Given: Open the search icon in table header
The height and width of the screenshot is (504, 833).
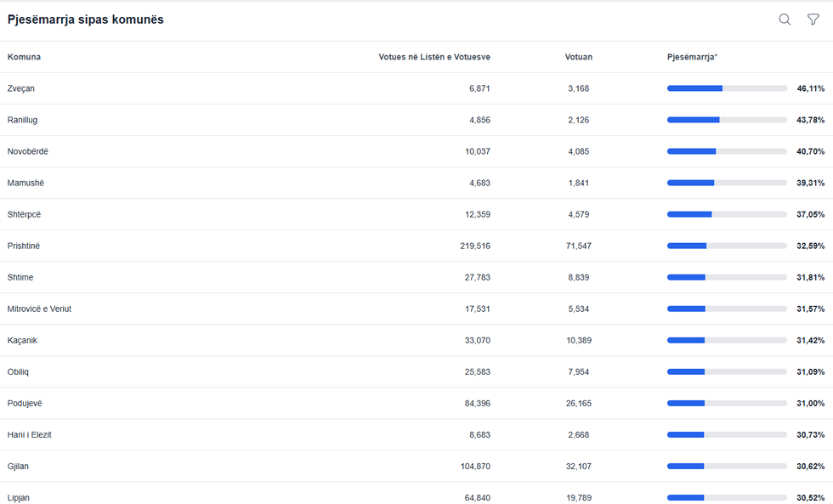Looking at the screenshot, I should click(785, 20).
